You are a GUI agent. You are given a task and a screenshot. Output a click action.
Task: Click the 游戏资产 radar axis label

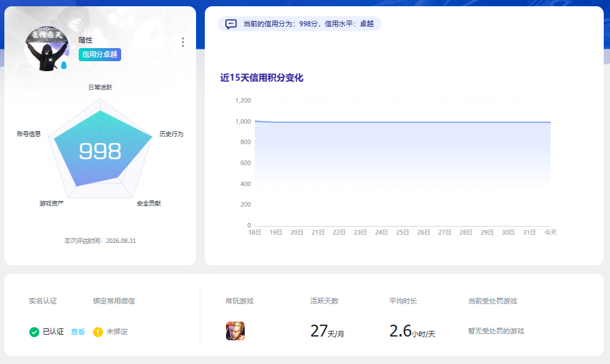pos(51,204)
